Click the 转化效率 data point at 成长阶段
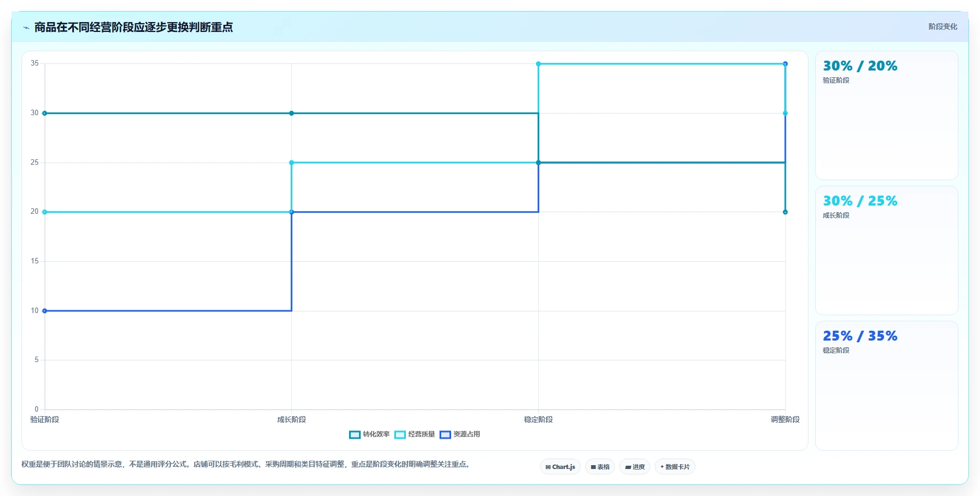 [292, 113]
